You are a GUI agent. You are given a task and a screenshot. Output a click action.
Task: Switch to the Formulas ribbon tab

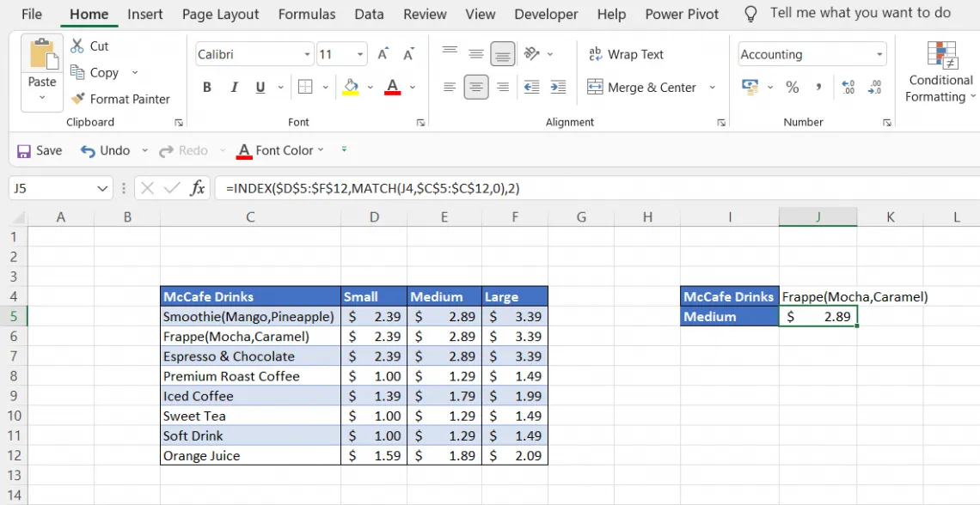306,14
